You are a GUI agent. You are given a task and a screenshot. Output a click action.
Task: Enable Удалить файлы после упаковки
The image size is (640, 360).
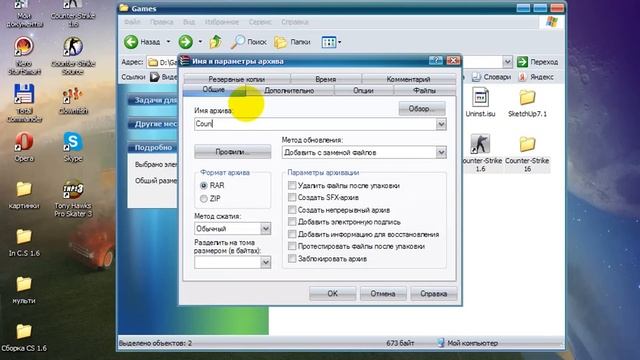tap(292, 185)
